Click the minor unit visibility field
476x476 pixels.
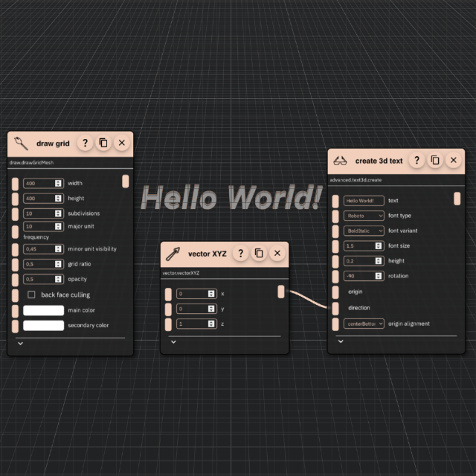coord(43,249)
